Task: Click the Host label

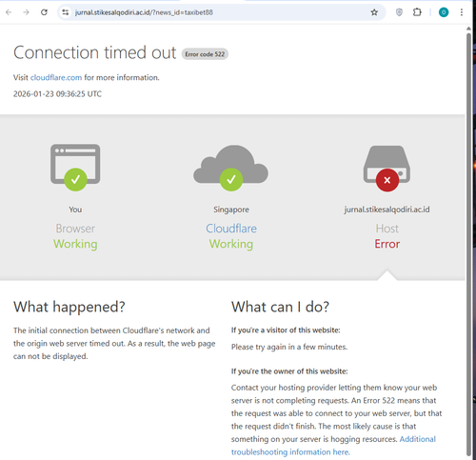Action: pos(387,229)
